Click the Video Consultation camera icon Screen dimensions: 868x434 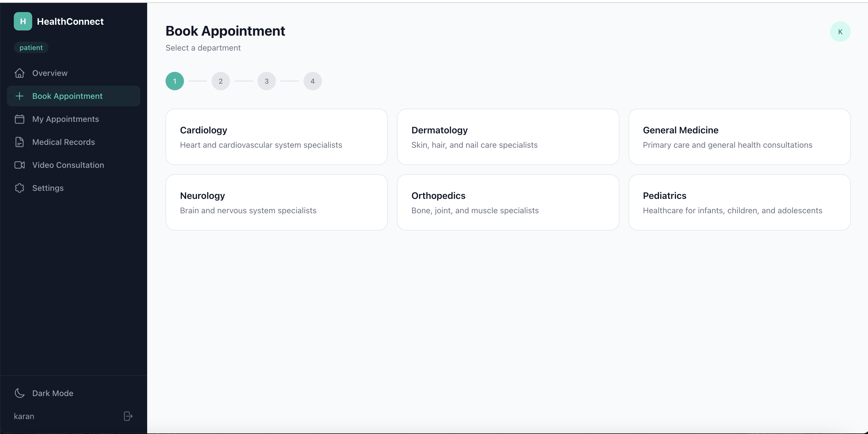point(20,165)
